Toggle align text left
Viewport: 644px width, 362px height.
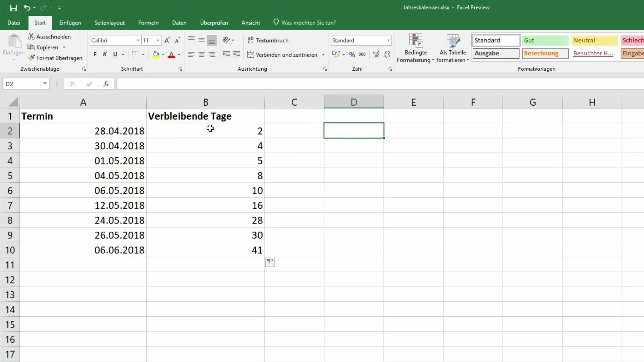pyautogui.click(x=191, y=54)
